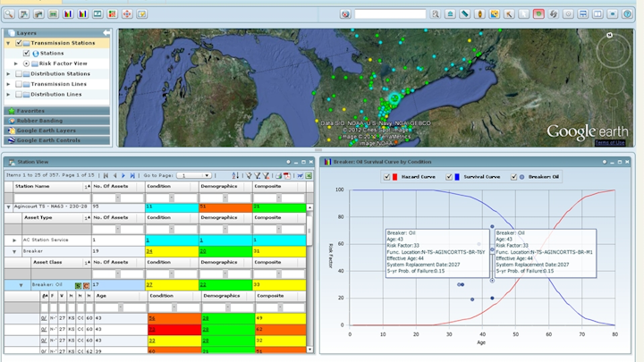Go to the last page in Station View
644x362 pixels.
tap(132, 176)
